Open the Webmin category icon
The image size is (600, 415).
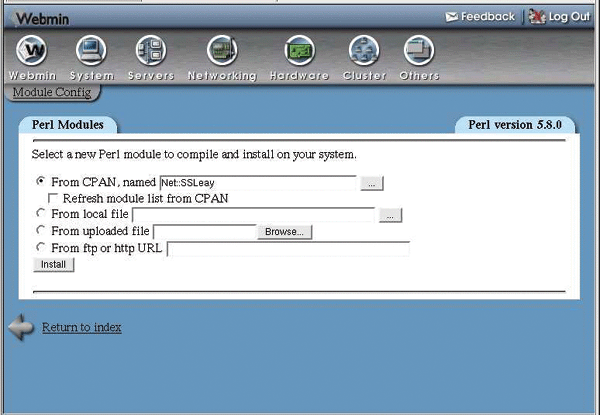pyautogui.click(x=33, y=51)
